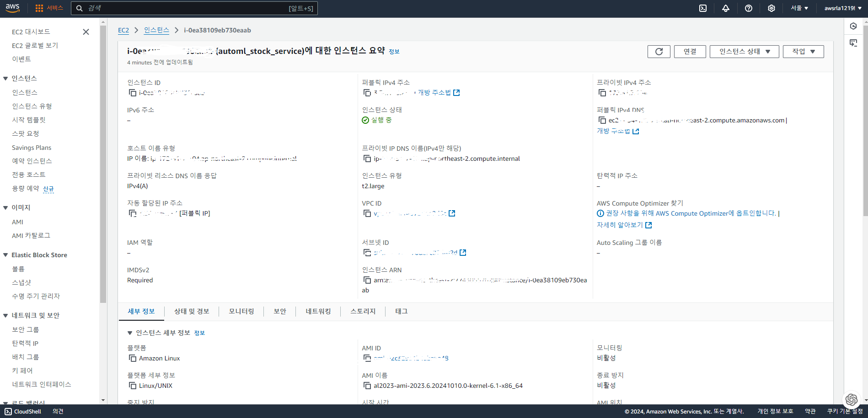Switch to the 스토리지 tab

point(363,311)
